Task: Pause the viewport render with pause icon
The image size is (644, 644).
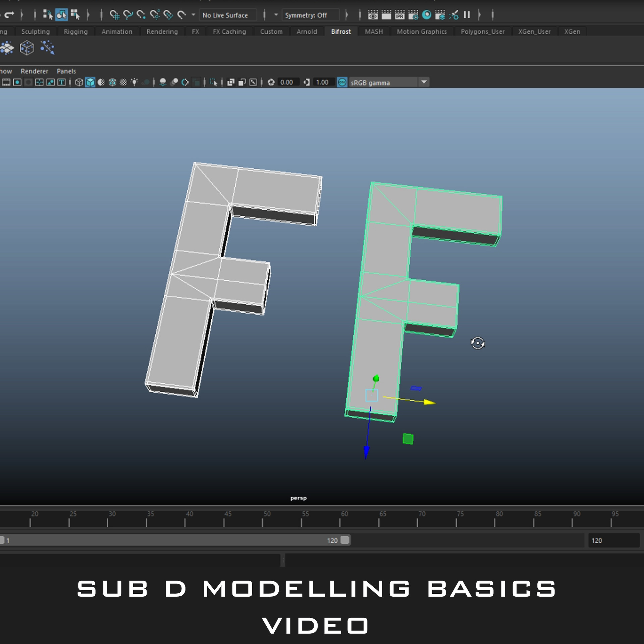Action: click(x=467, y=15)
